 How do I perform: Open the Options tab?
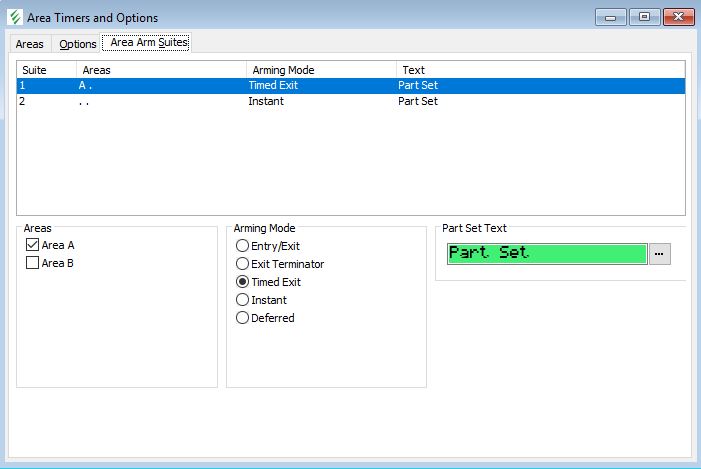click(x=78, y=44)
